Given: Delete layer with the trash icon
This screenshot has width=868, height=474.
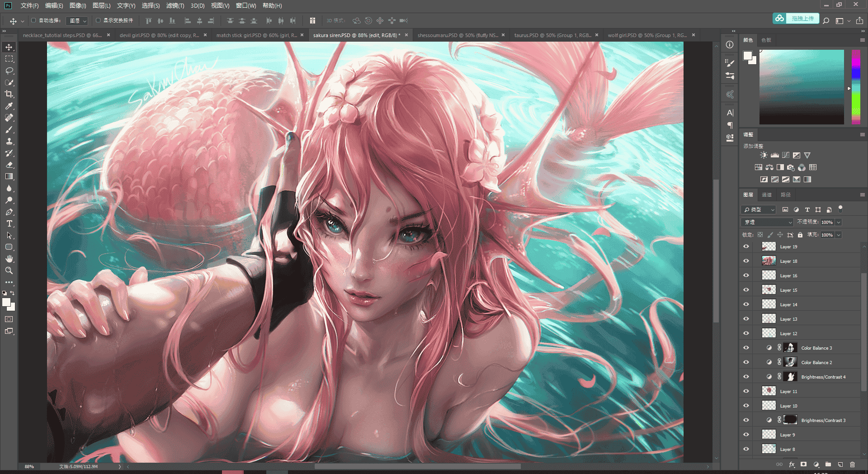Looking at the screenshot, I should (x=852, y=465).
